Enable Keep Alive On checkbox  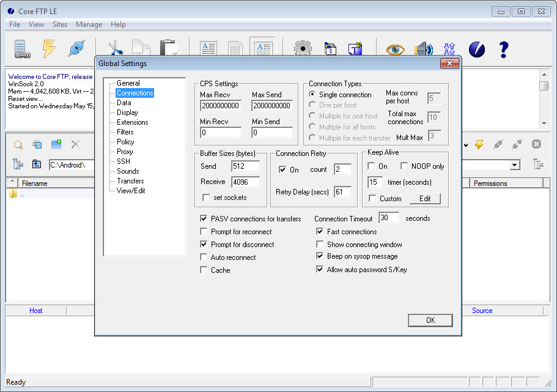(371, 166)
